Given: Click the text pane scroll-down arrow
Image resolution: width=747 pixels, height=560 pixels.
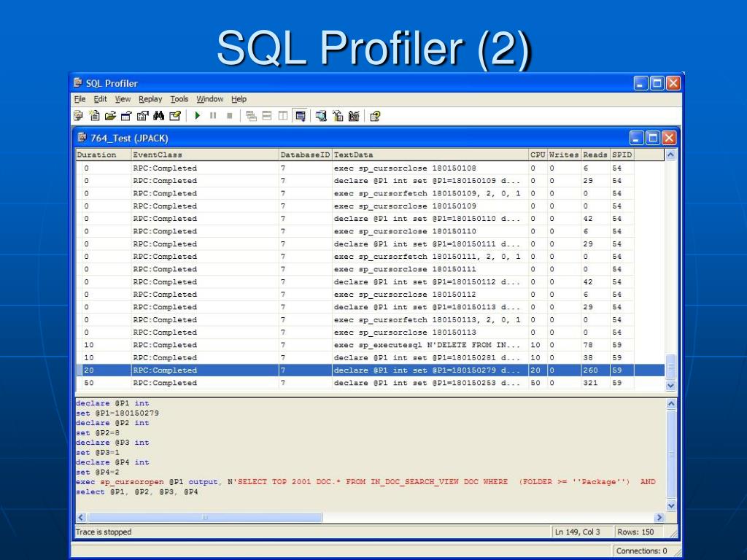Looking at the screenshot, I should (x=671, y=506).
